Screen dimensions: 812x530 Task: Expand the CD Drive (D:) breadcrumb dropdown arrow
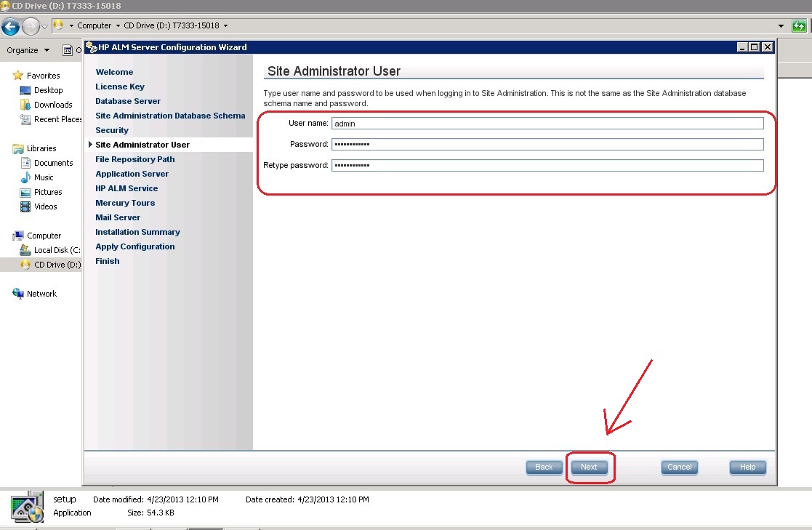click(x=226, y=25)
